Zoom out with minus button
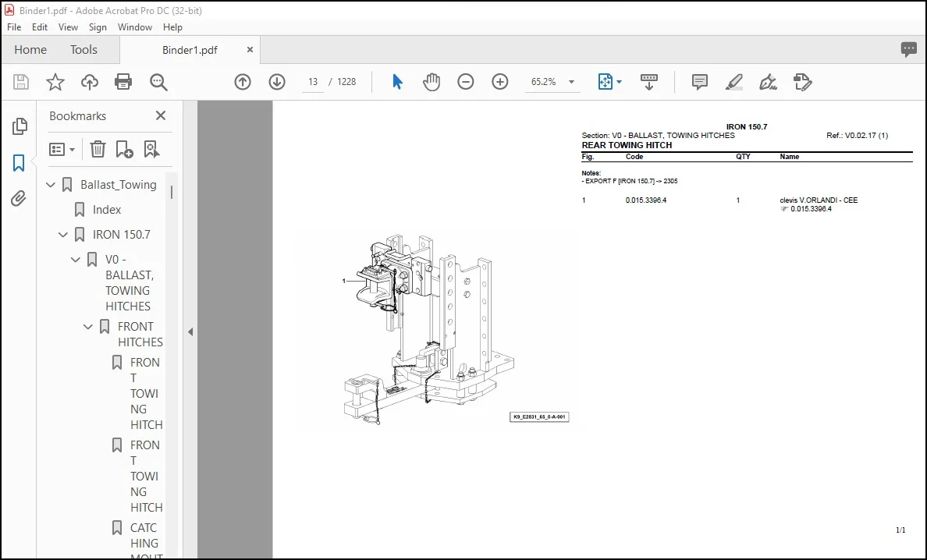Image resolution: width=927 pixels, height=560 pixels. (x=466, y=82)
